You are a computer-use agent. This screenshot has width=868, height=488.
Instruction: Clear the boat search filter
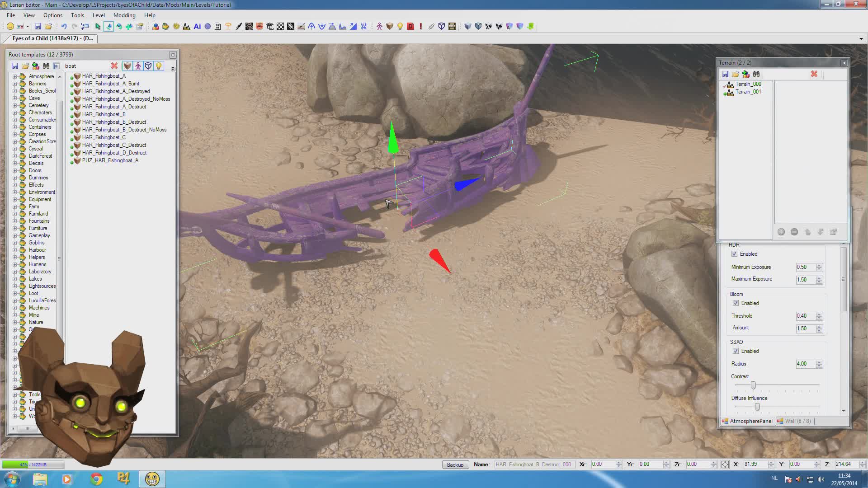tap(114, 66)
